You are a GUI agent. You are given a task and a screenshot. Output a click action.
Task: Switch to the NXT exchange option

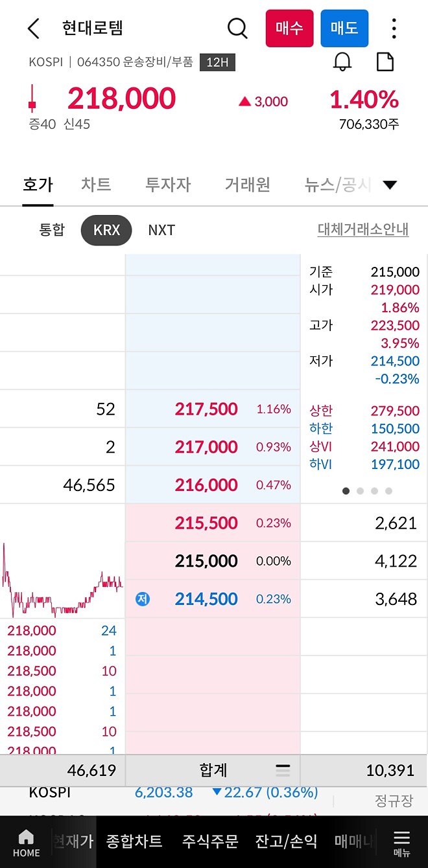tap(161, 230)
